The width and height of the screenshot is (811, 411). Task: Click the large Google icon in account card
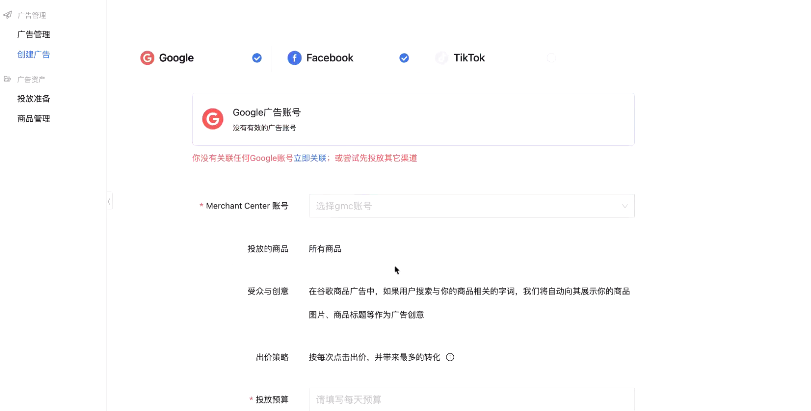point(213,119)
